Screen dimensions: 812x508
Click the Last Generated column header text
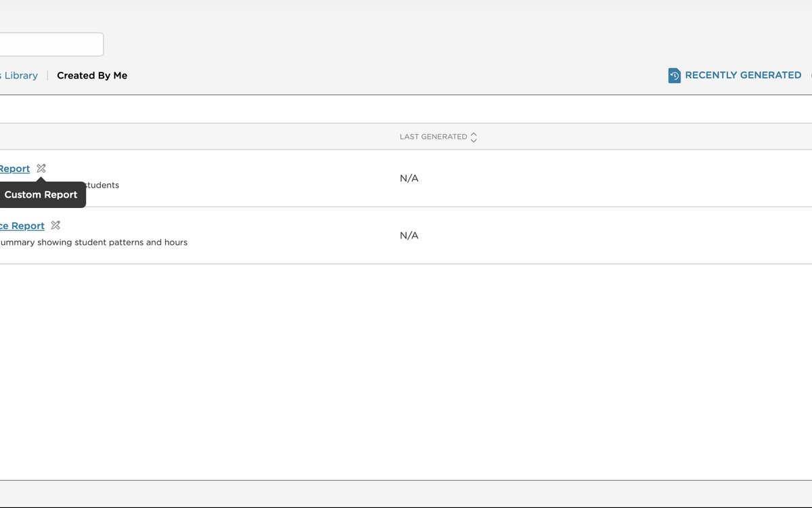click(433, 137)
